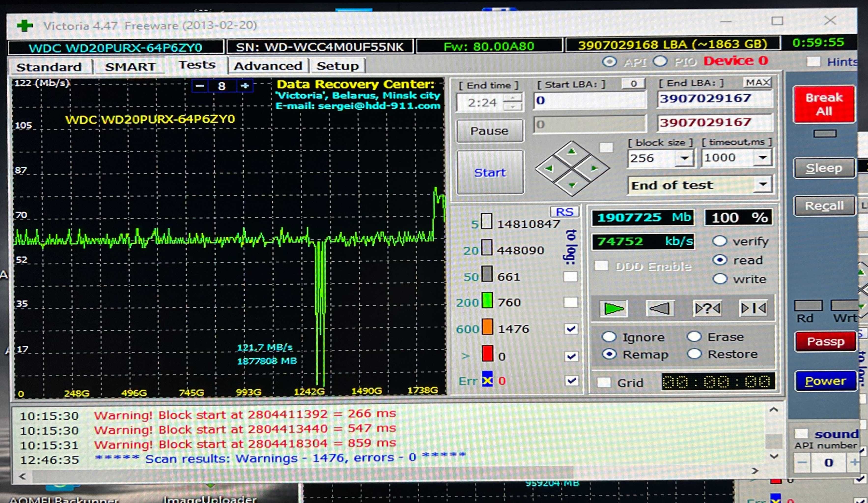Click the 20 ms light gray block swatch
Image resolution: width=868 pixels, height=503 pixels.
tap(486, 248)
